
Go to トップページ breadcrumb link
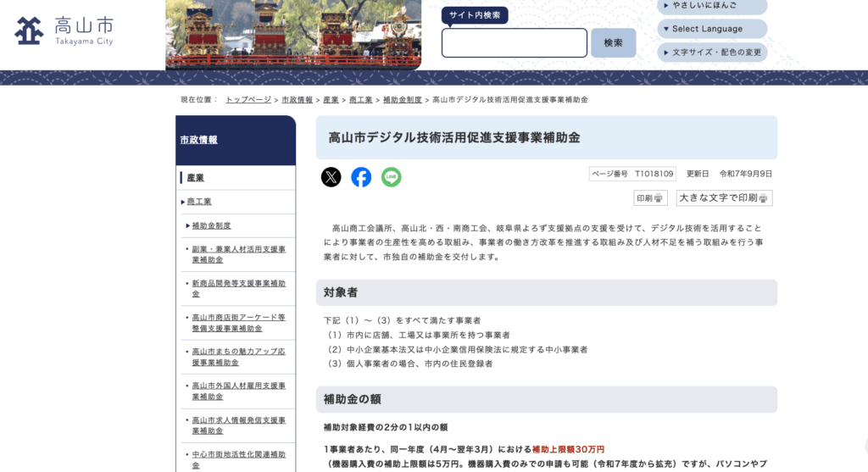[x=248, y=100]
